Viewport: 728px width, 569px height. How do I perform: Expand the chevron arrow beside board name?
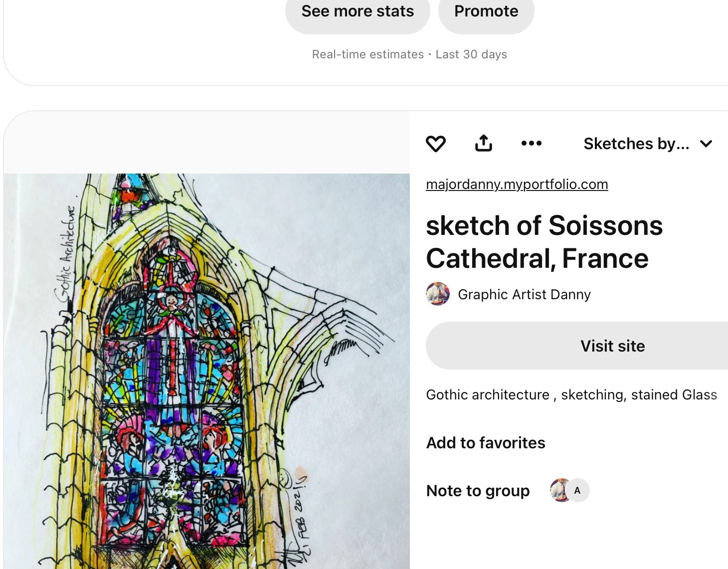coord(706,144)
